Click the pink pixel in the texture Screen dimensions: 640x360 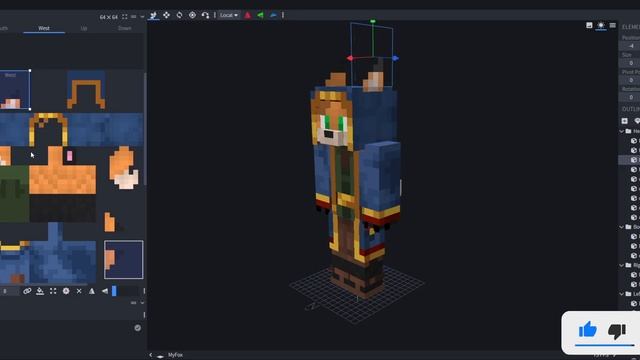click(x=69, y=156)
